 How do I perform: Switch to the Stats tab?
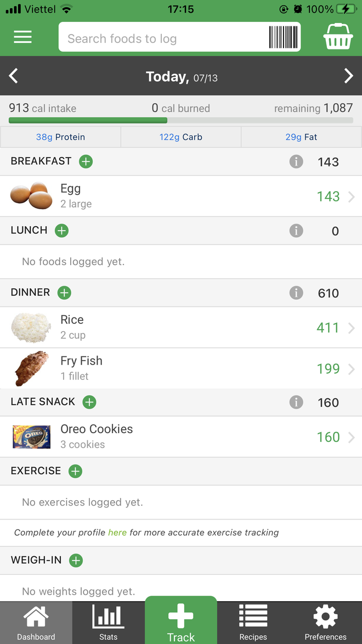pos(109,623)
